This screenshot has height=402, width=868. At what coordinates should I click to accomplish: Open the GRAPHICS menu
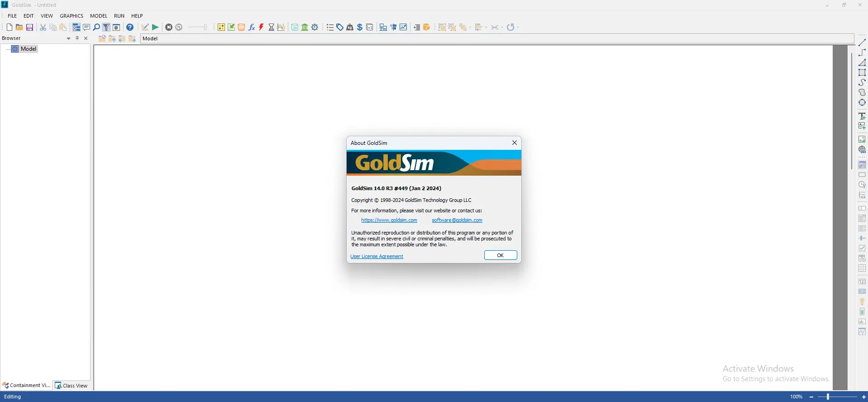(x=72, y=16)
